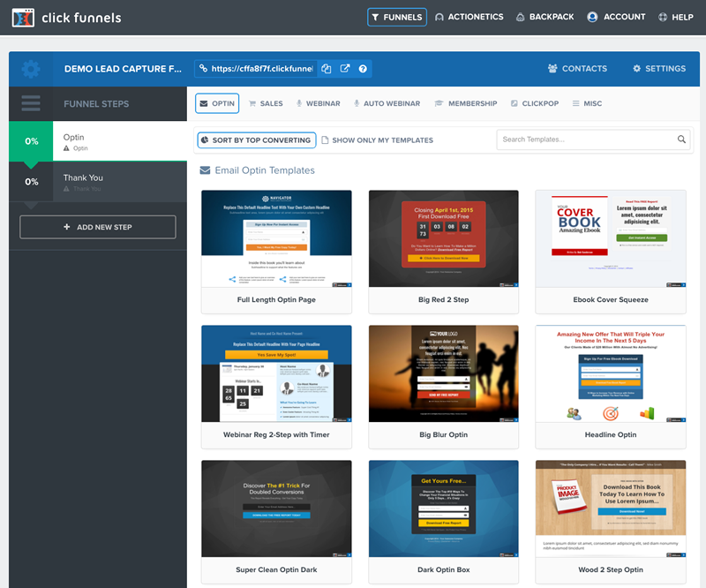This screenshot has width=706, height=588.
Task: Choose the Full Length Optin Page template
Action: 276,252
